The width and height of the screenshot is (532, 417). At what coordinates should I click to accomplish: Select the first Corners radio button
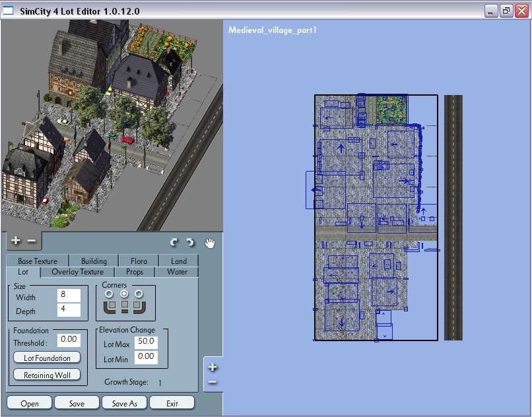coord(110,294)
